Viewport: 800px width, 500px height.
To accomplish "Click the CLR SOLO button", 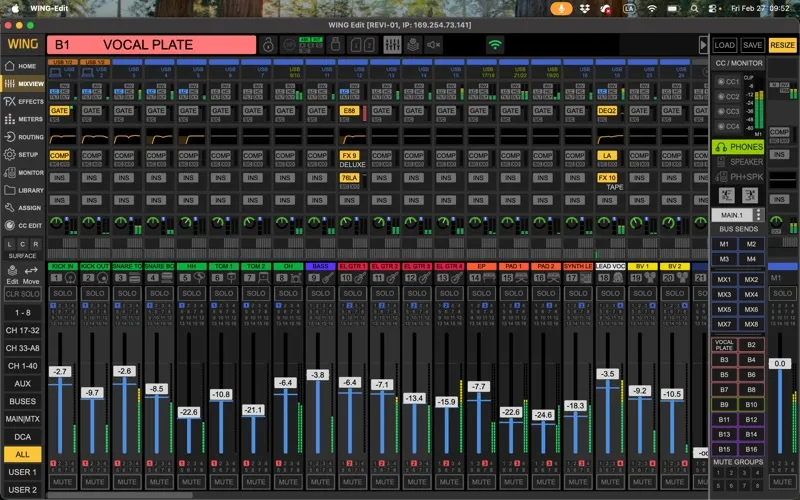I will coord(22,294).
